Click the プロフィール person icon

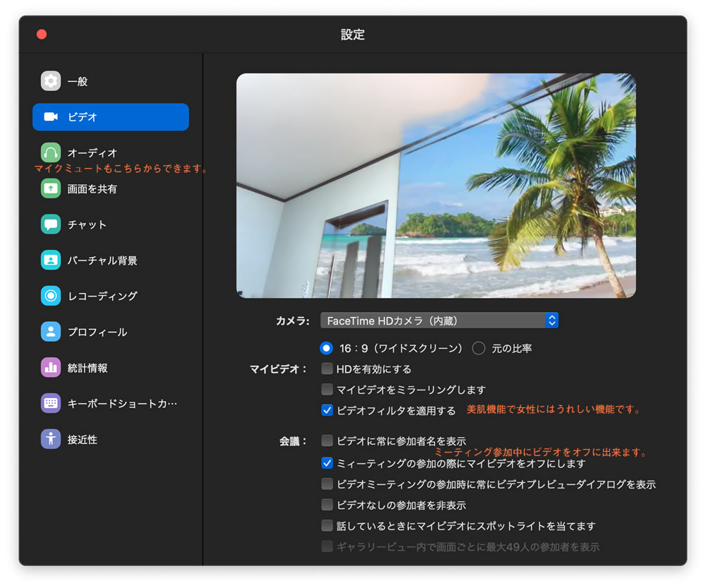(x=50, y=331)
